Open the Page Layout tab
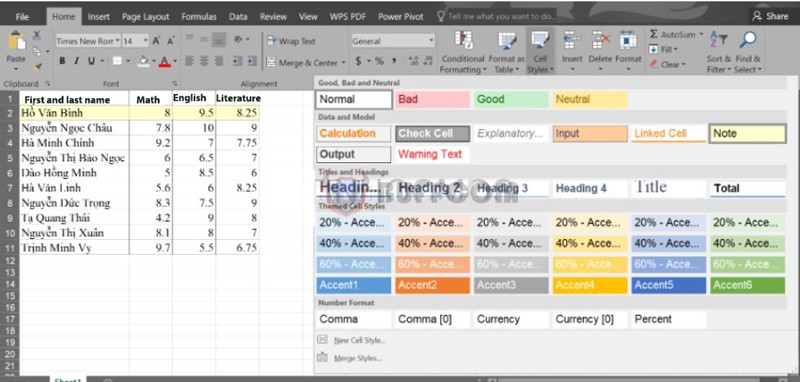 click(x=145, y=17)
